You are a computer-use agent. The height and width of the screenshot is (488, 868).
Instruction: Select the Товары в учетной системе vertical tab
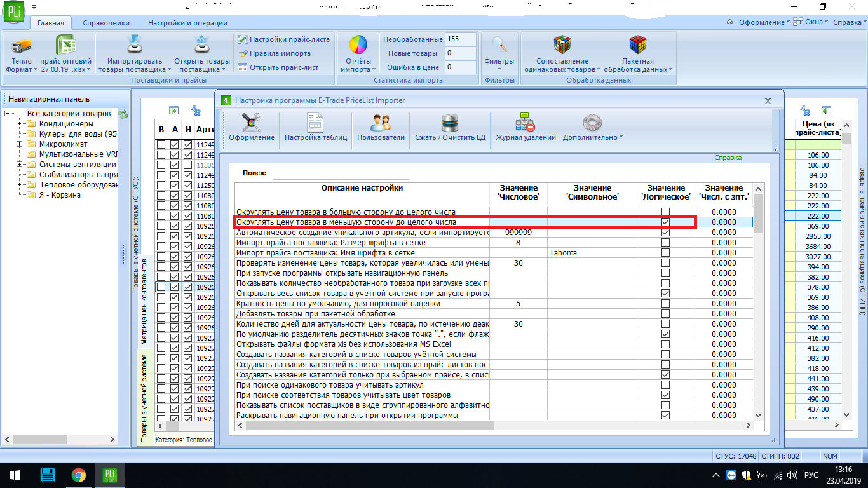[144, 398]
